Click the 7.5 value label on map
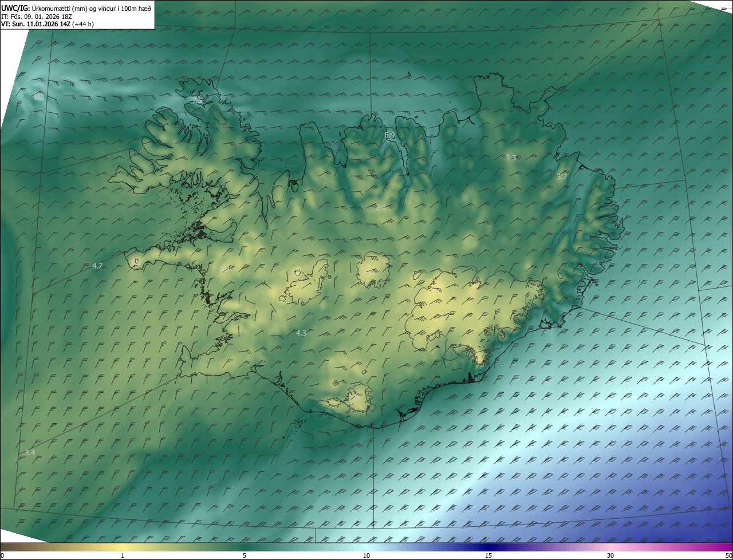 (198, 100)
